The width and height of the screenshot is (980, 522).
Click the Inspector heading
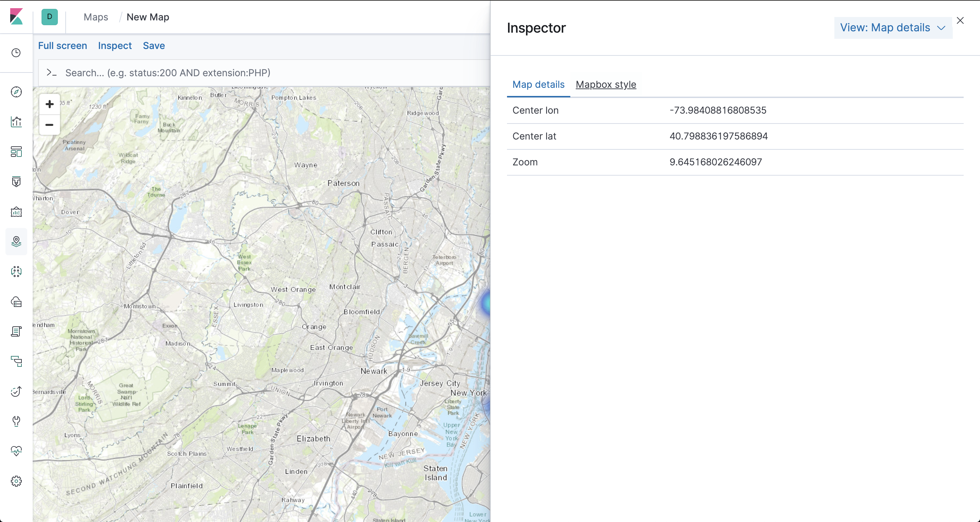[536, 28]
